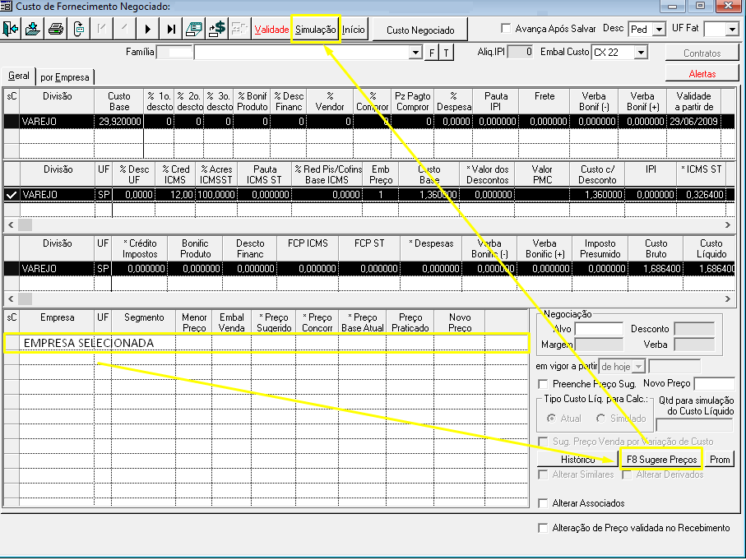Open the Família combo box dropdown
Screen dimensions: 746x560
point(416,53)
